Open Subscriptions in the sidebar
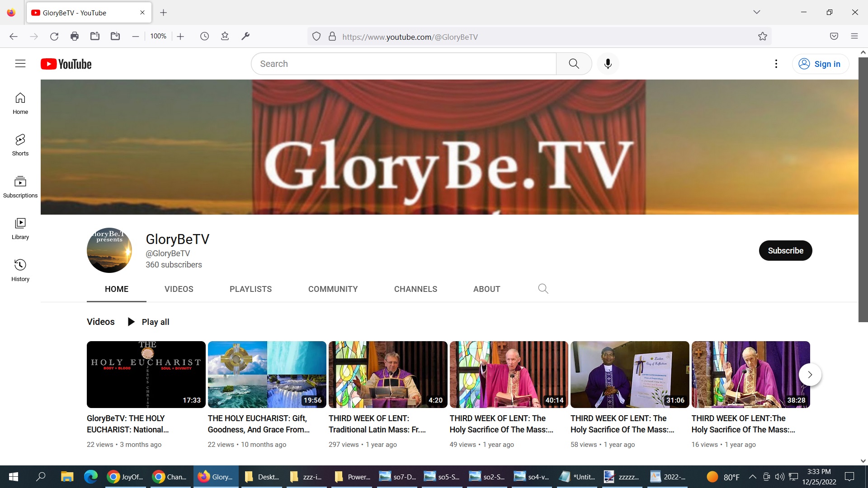 20,187
